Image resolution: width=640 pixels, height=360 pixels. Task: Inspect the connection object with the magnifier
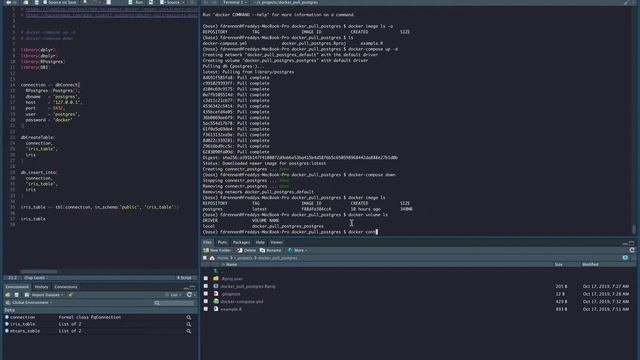(189, 317)
